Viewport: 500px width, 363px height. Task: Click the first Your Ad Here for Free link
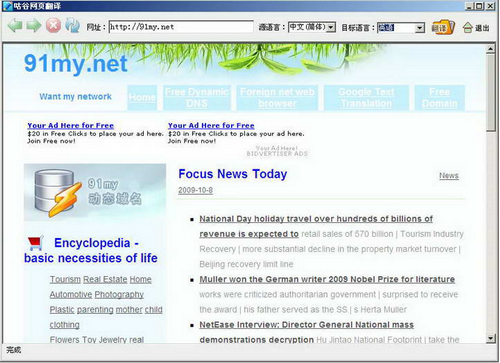[71, 126]
